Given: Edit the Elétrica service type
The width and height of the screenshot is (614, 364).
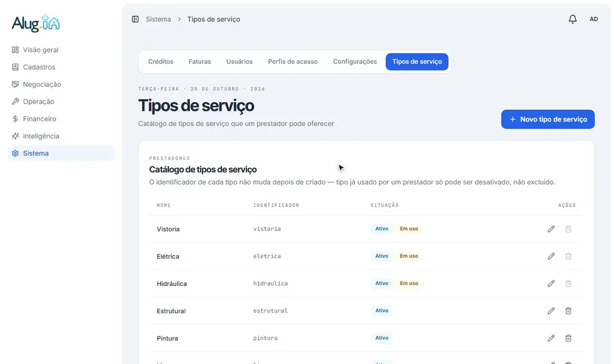Looking at the screenshot, I should click(551, 256).
